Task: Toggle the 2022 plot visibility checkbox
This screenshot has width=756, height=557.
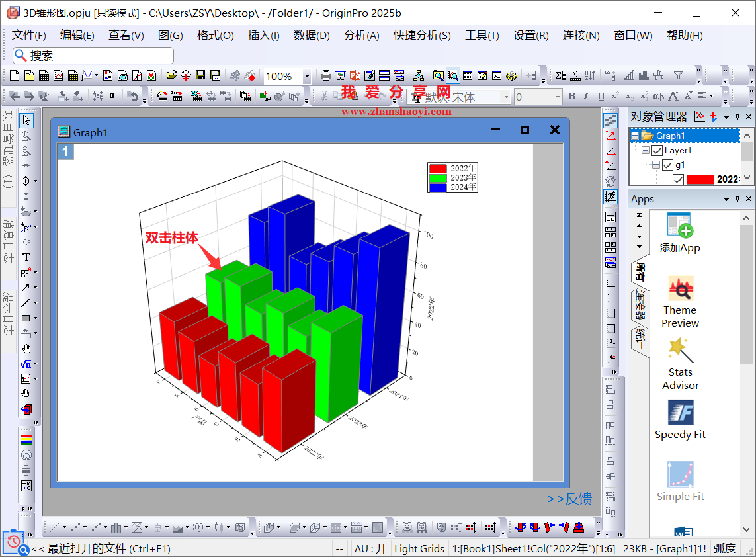Action: coord(678,179)
